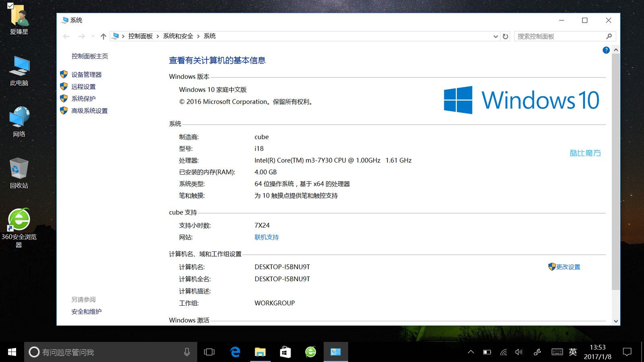
Task: Switch input language indicator 英
Action: (573, 352)
